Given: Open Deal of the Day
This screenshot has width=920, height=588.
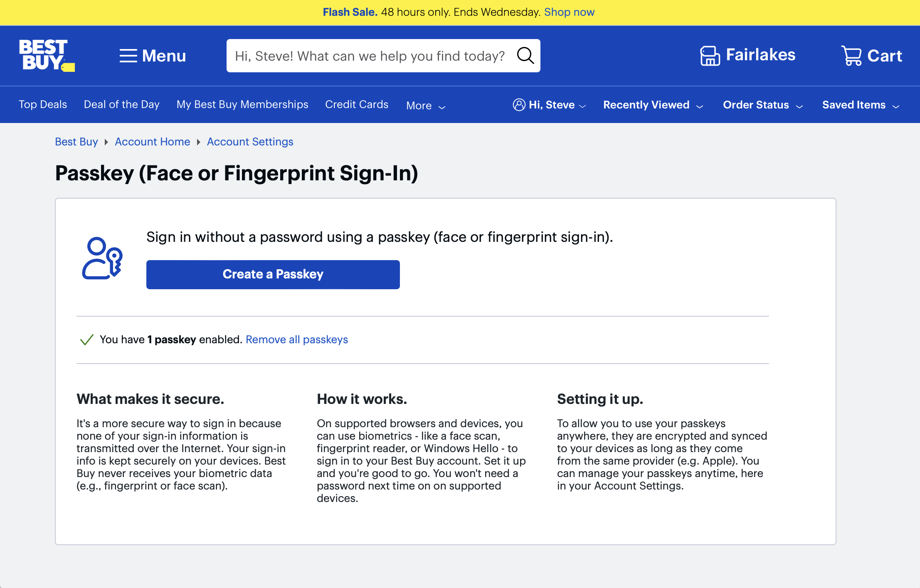Looking at the screenshot, I should coord(121,104).
